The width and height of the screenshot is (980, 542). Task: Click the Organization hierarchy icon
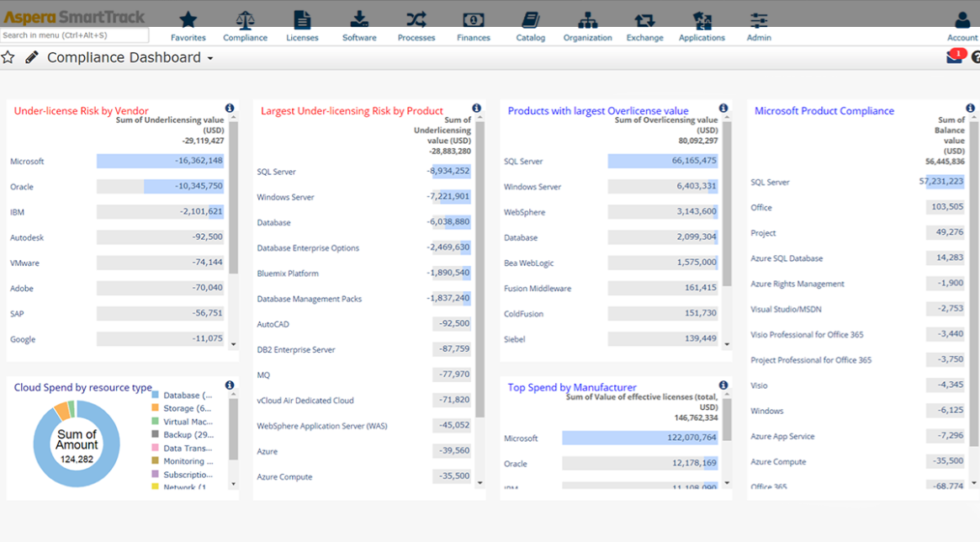click(587, 19)
